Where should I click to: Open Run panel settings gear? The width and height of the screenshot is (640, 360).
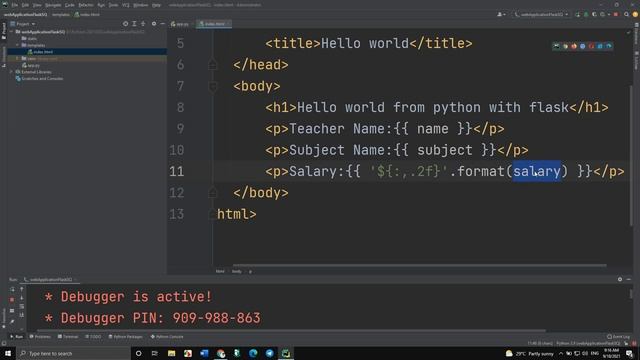(620, 279)
